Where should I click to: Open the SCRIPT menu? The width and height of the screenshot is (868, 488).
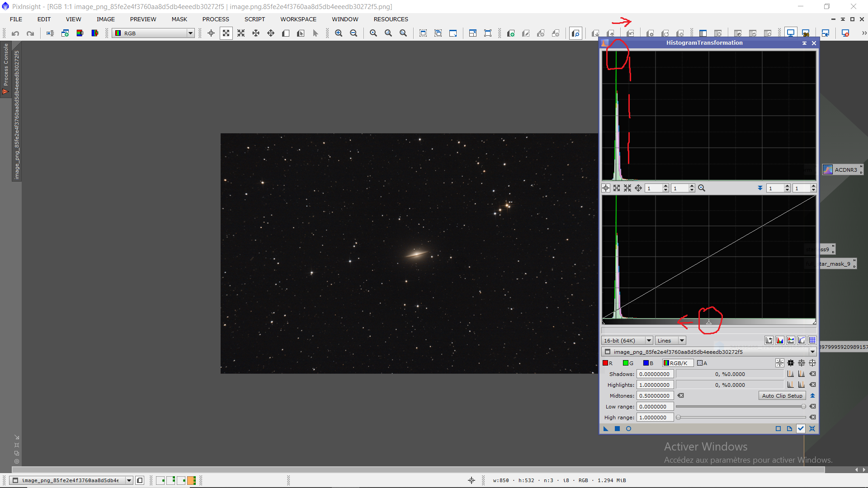point(255,19)
